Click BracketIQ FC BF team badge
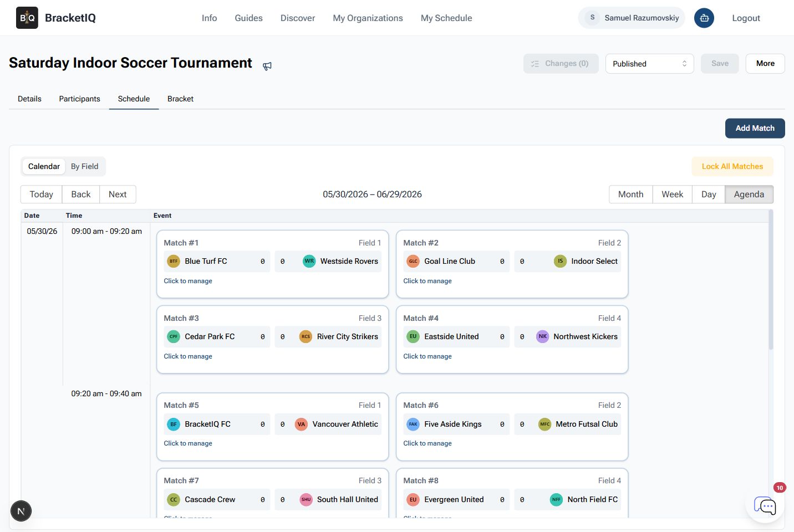This screenshot has height=532, width=794. [174, 424]
